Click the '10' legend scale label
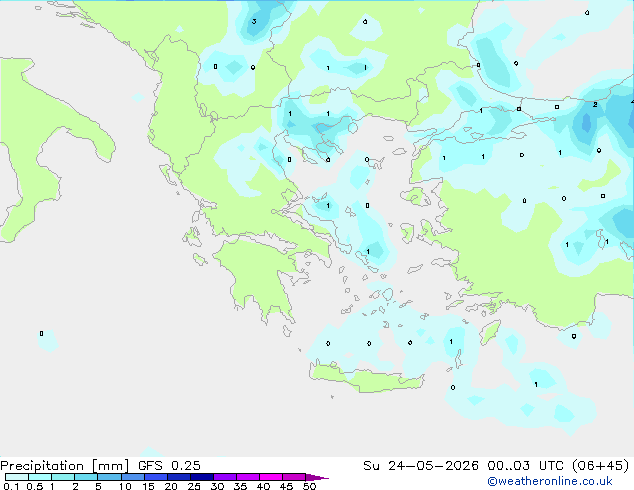This screenshot has width=634, height=490. point(125,486)
